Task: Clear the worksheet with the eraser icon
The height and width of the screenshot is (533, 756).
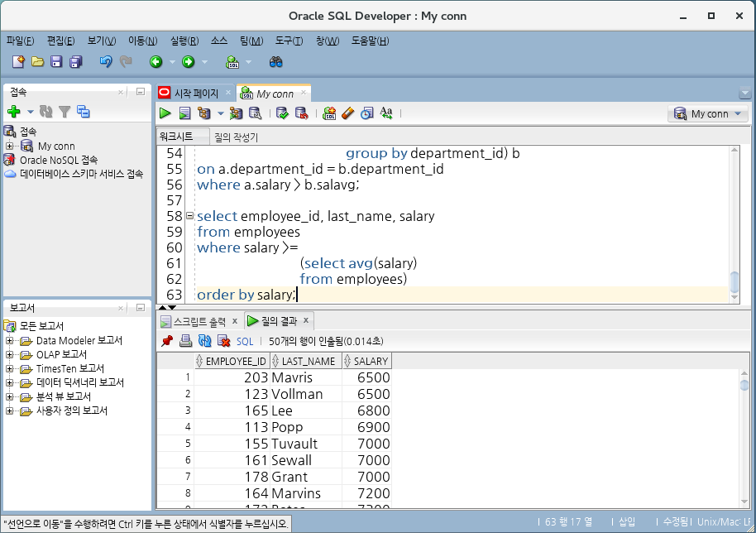Action: [x=347, y=113]
